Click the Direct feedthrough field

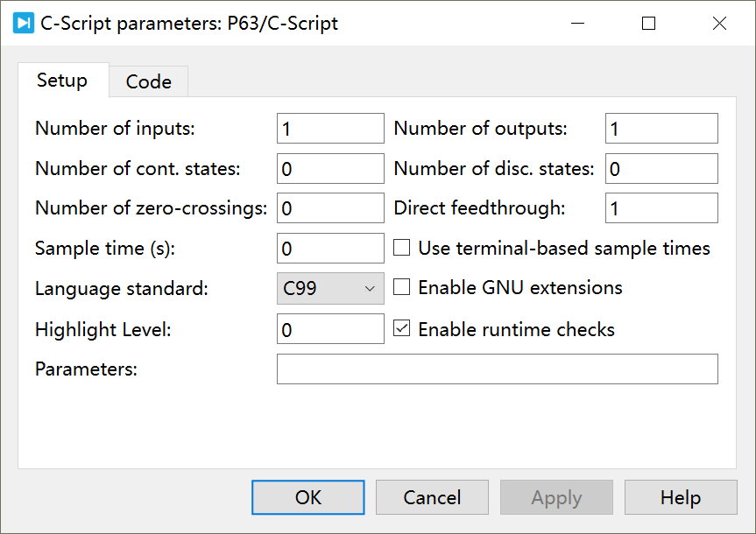pos(661,207)
